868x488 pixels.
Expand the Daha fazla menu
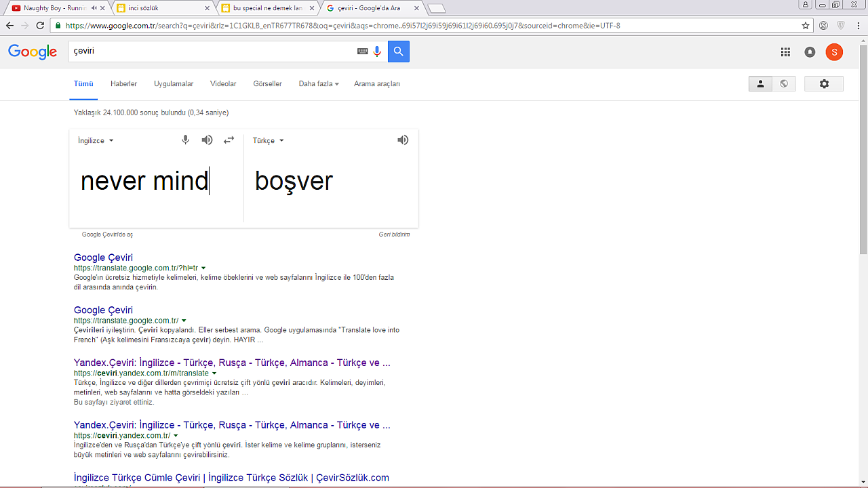(x=319, y=84)
